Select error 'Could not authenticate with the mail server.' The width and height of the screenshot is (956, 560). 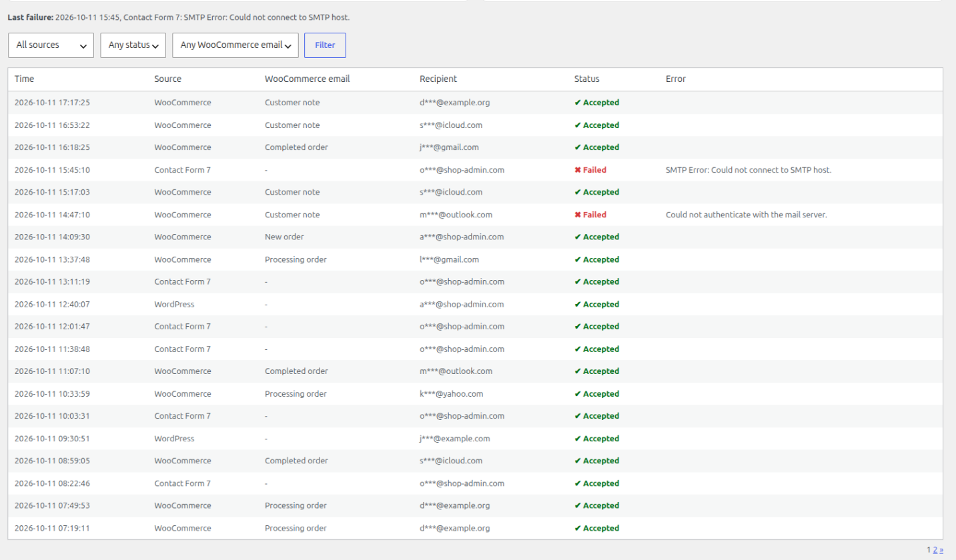747,215
